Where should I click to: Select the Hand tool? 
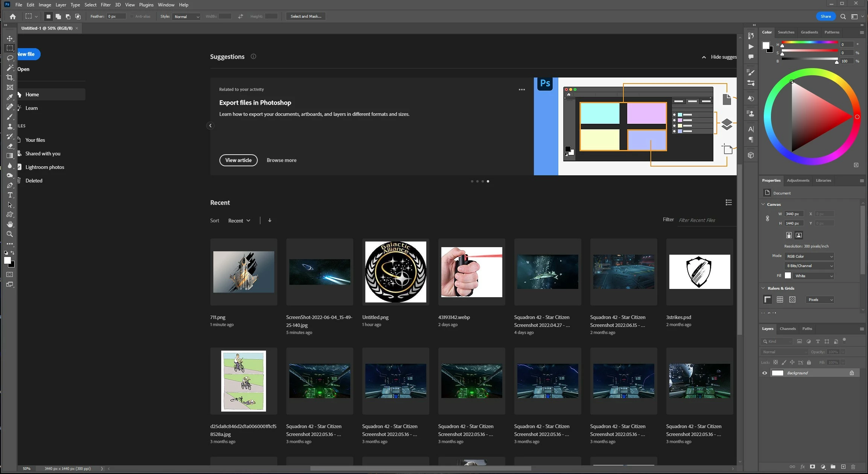coord(10,224)
